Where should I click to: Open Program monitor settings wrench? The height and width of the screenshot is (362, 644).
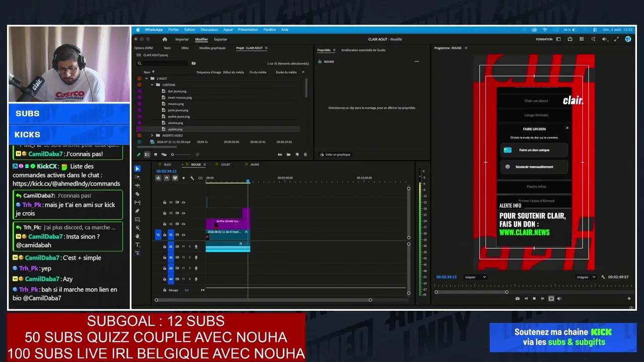[603, 277]
